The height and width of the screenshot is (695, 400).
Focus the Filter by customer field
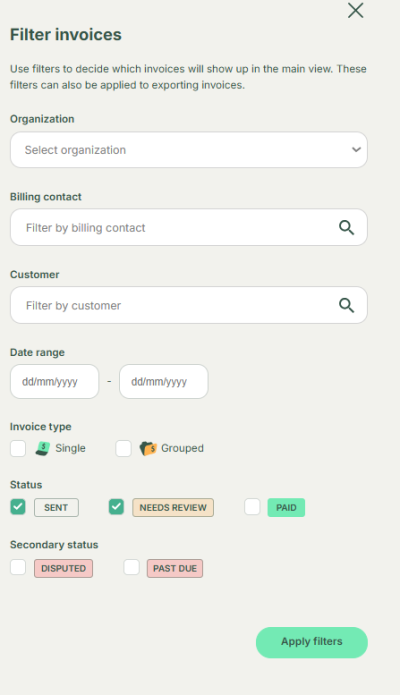[189, 305]
